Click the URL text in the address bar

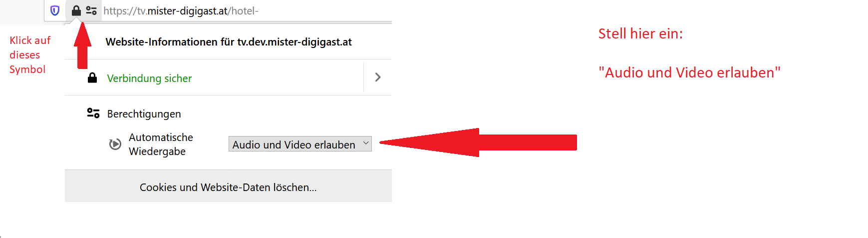[181, 10]
